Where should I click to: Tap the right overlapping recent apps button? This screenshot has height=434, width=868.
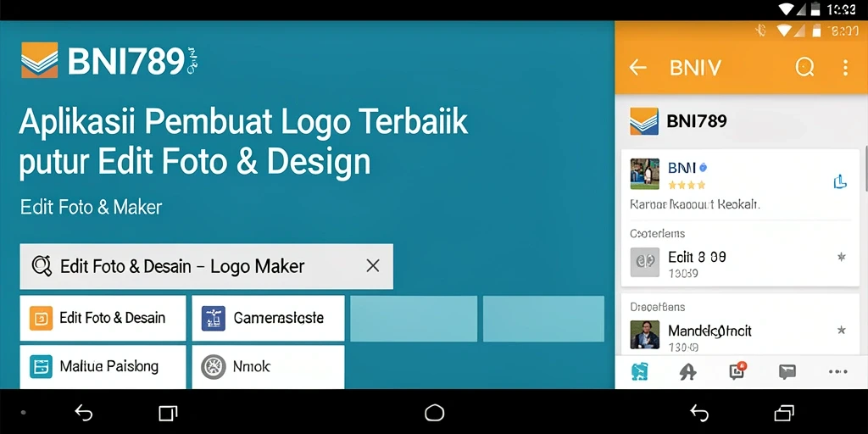784,413
